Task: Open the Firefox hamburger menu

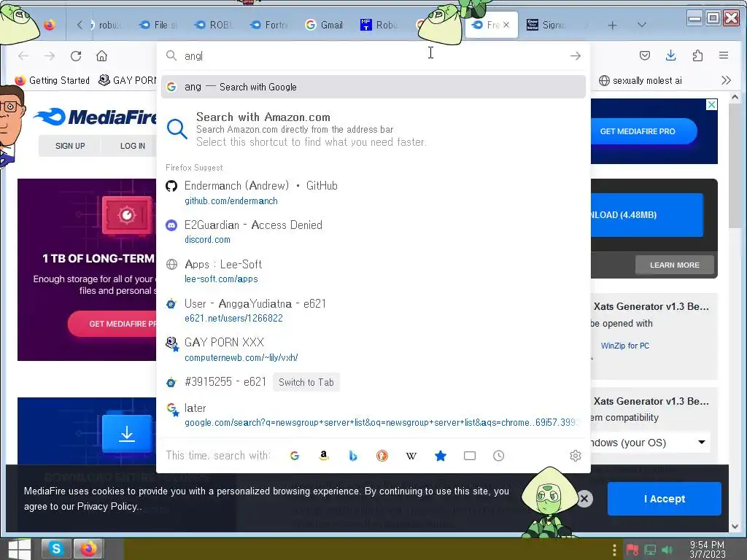Action: [x=723, y=55]
